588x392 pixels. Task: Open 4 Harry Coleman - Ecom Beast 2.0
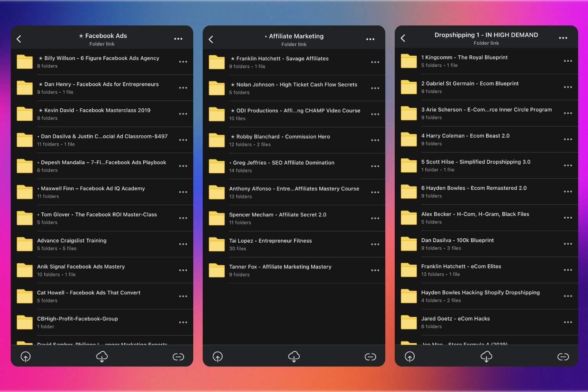pos(486,140)
